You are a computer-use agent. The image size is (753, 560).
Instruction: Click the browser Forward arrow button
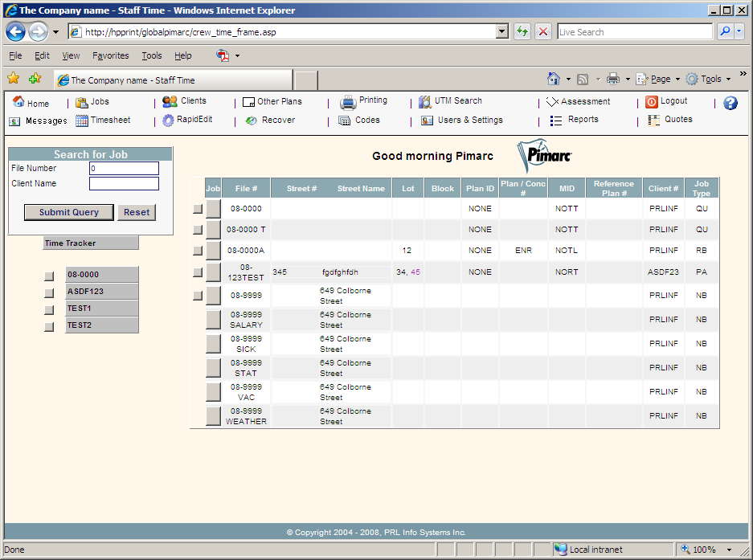click(x=38, y=32)
